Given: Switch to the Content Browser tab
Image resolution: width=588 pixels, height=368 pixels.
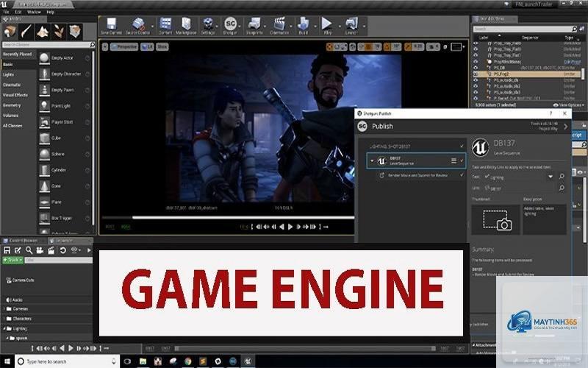Looking at the screenshot, I should click(x=24, y=241).
